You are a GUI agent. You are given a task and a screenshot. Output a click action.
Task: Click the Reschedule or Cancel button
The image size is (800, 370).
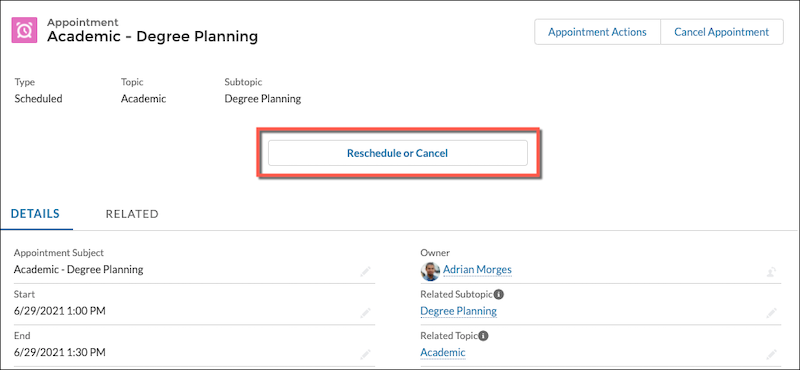pos(397,153)
